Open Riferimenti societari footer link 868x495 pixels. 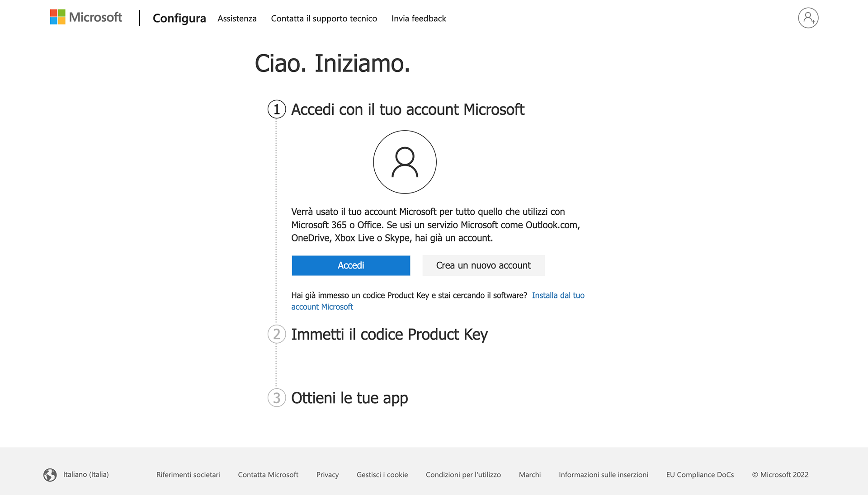pyautogui.click(x=188, y=475)
